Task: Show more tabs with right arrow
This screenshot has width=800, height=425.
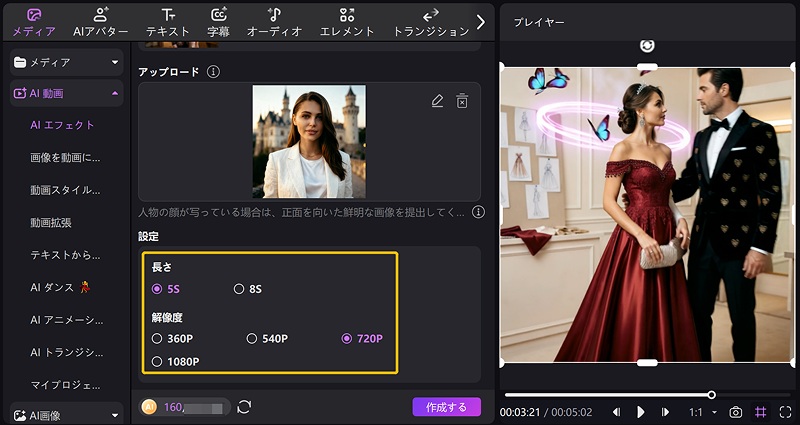Action: 481,21
